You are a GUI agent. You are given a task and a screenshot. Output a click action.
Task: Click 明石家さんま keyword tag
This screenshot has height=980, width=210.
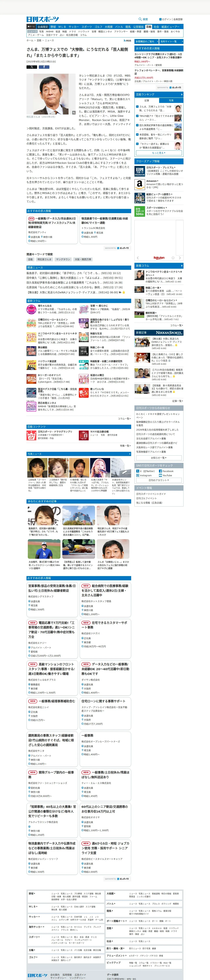[x=45, y=260]
